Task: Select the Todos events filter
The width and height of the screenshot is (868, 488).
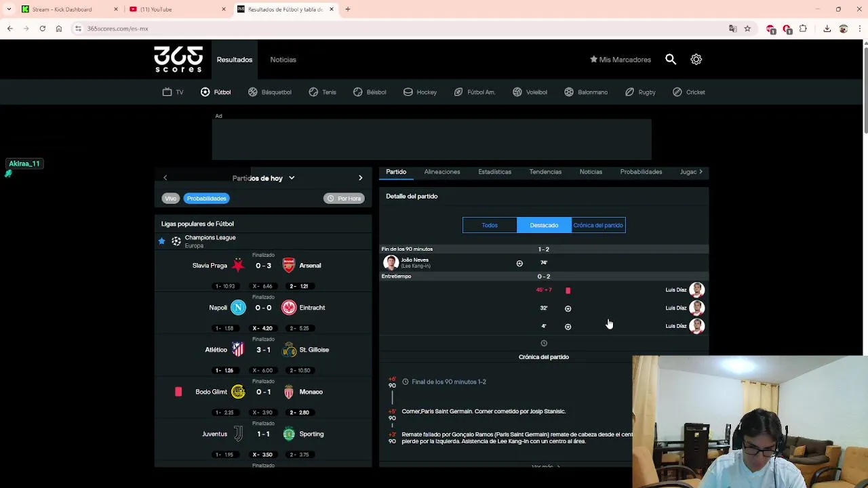Action: pos(490,225)
